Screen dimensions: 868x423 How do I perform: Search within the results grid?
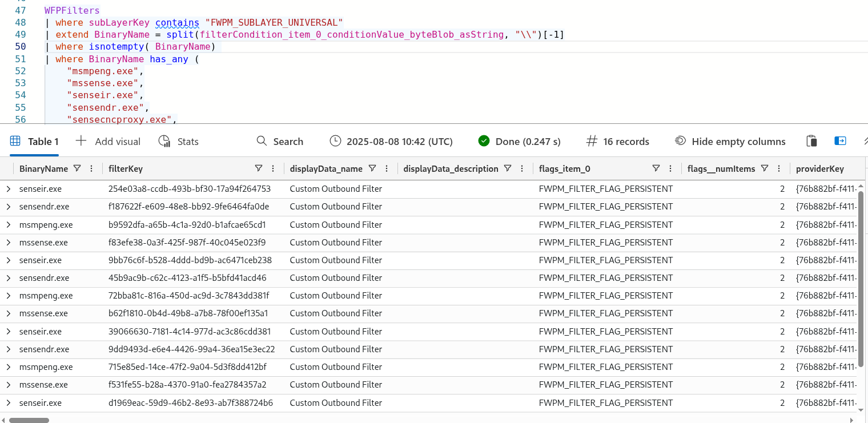click(x=280, y=141)
